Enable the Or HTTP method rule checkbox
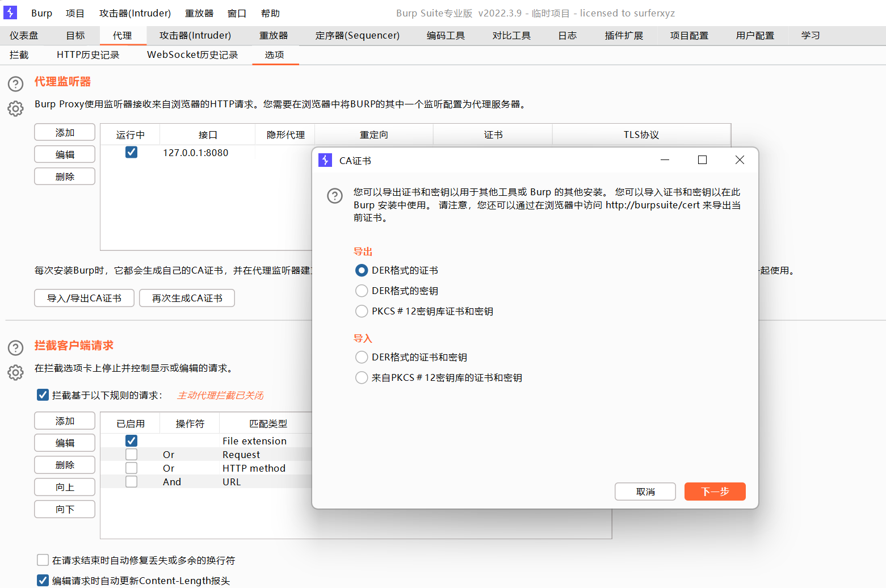The height and width of the screenshot is (588, 886). pos(131,468)
